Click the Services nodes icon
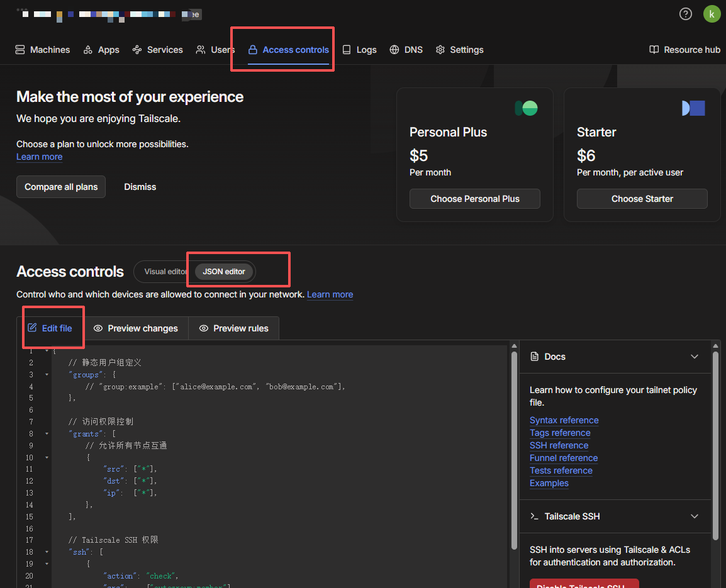Image resolution: width=726 pixels, height=588 pixels. [x=137, y=50]
